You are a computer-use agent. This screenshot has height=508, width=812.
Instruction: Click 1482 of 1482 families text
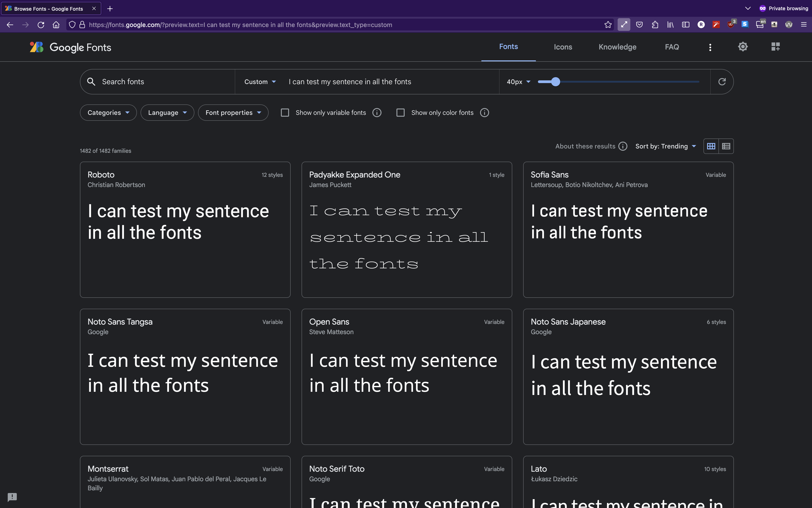pos(106,151)
